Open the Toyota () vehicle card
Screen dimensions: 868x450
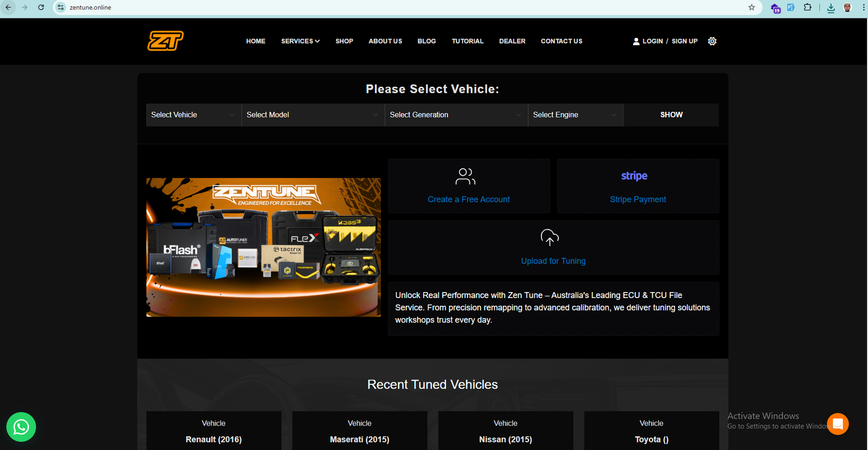[x=652, y=431]
